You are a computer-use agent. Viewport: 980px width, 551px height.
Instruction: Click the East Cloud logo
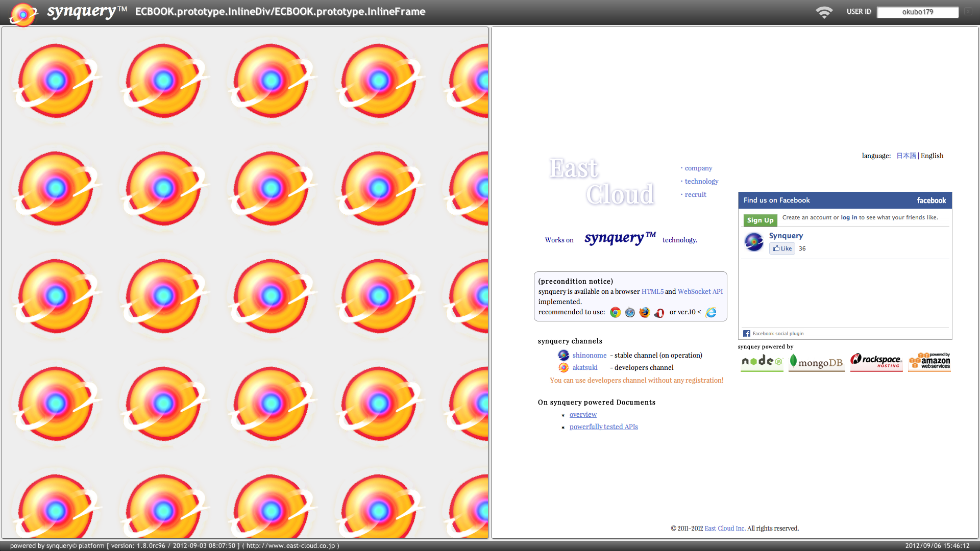click(602, 181)
